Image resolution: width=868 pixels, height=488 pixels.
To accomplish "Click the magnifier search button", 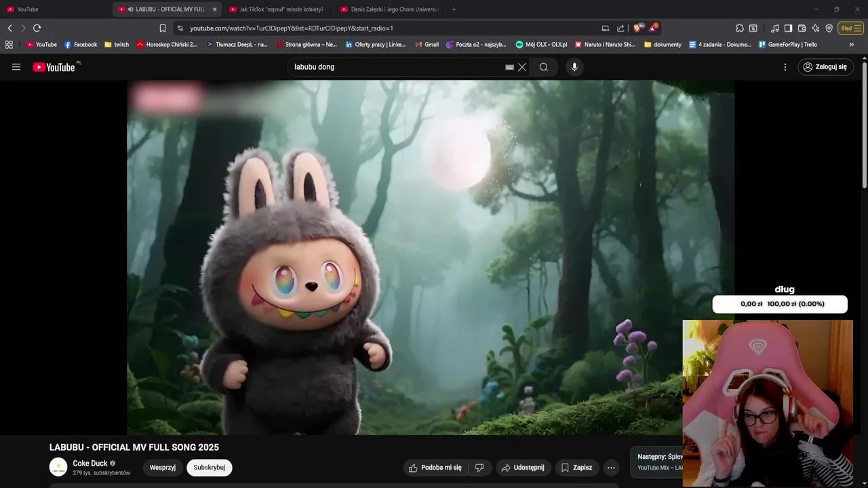I will click(x=544, y=67).
